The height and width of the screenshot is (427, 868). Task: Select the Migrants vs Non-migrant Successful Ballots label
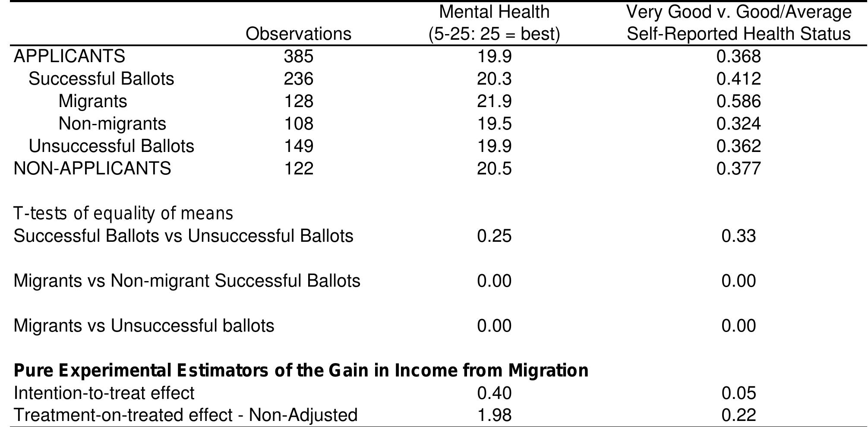(187, 281)
